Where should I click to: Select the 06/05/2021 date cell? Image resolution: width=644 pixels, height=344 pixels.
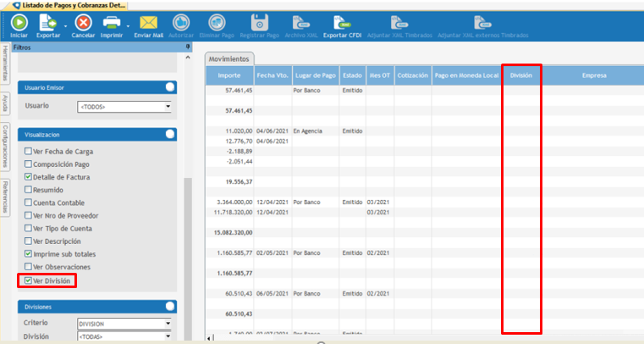pyautogui.click(x=272, y=293)
